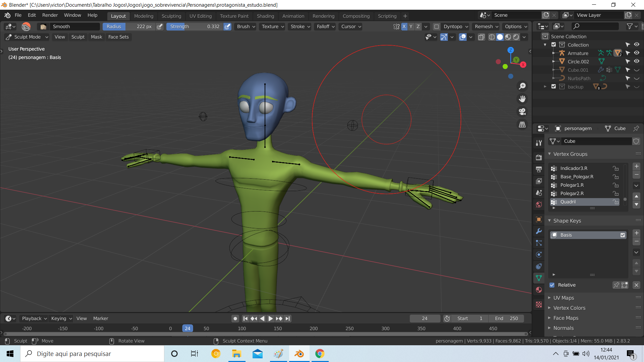Toggle X axis symmetry button

pyautogui.click(x=404, y=26)
